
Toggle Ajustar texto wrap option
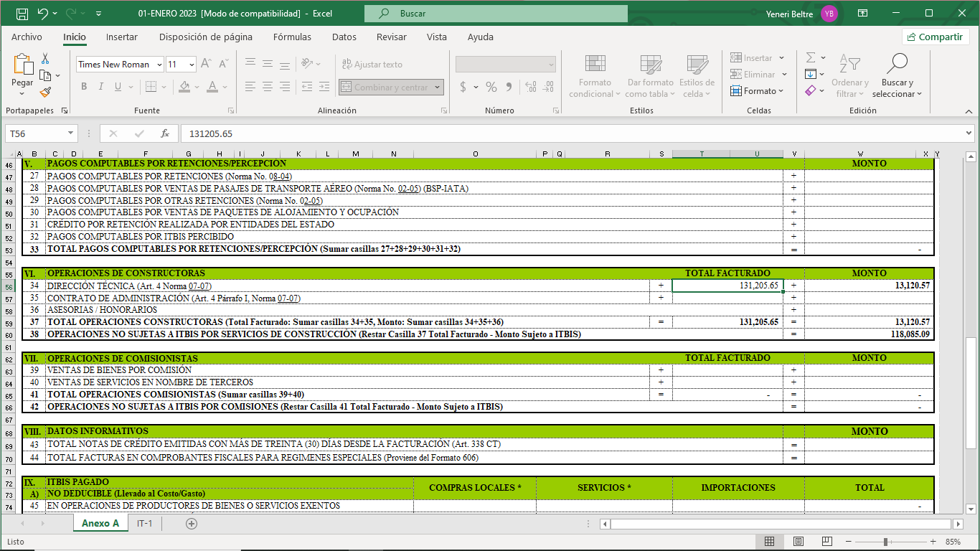coord(371,65)
